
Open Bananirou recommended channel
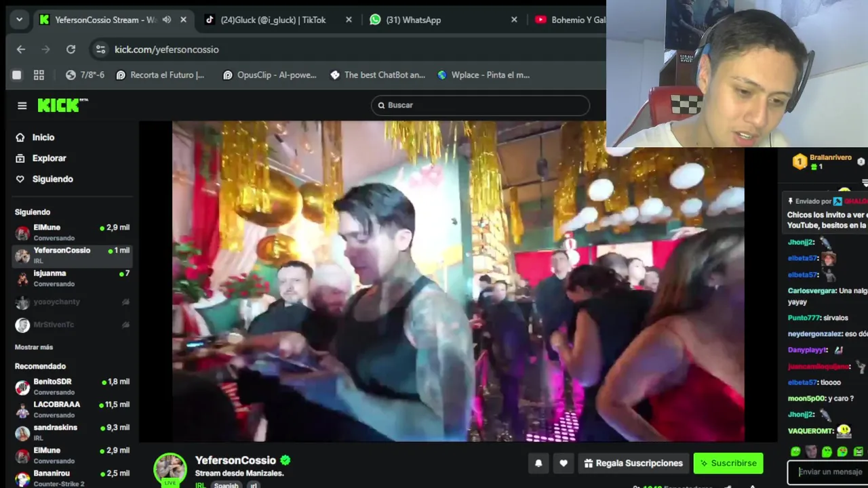[x=72, y=479]
